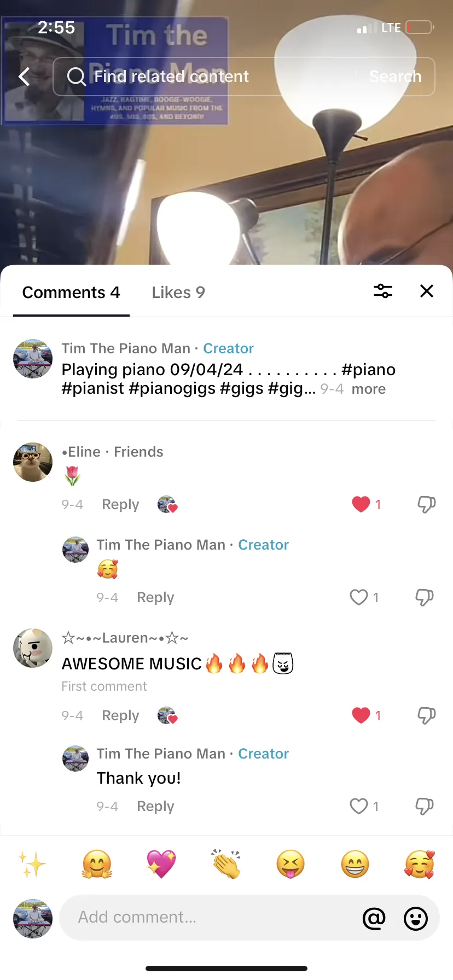Screen dimensions: 453x980
Task: Tap the @ mention icon
Action: [x=374, y=918]
